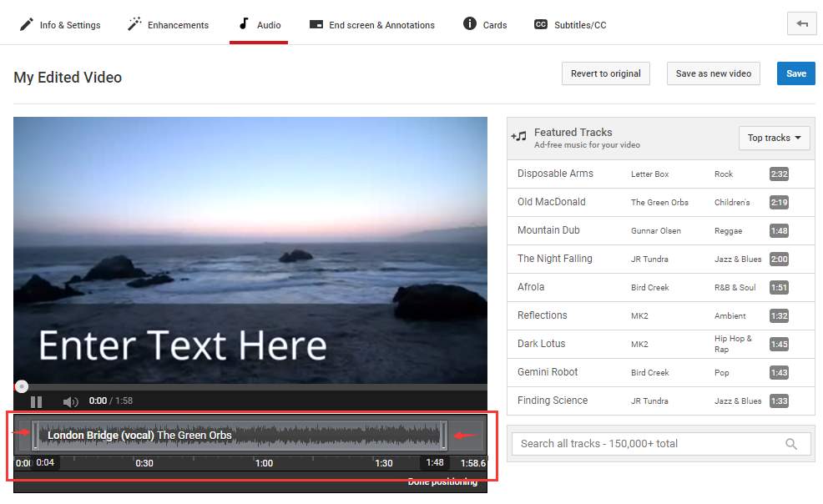Viewport: 823px width, 504px height.
Task: Open the Enhancements tab
Action: 168,25
